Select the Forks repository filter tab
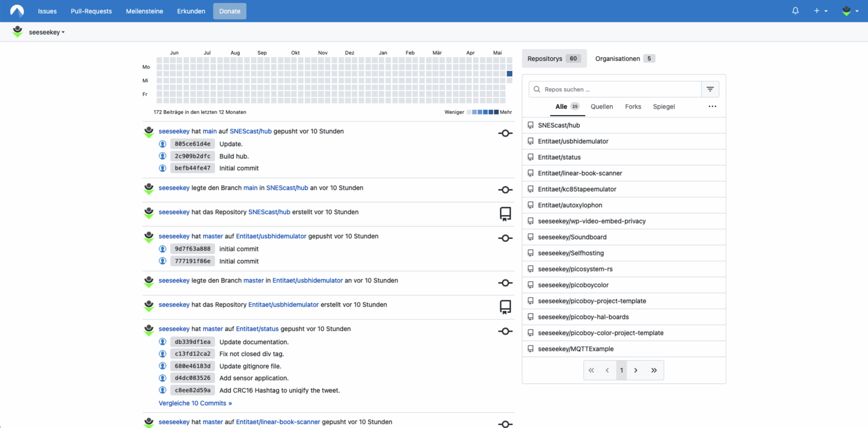 point(633,106)
